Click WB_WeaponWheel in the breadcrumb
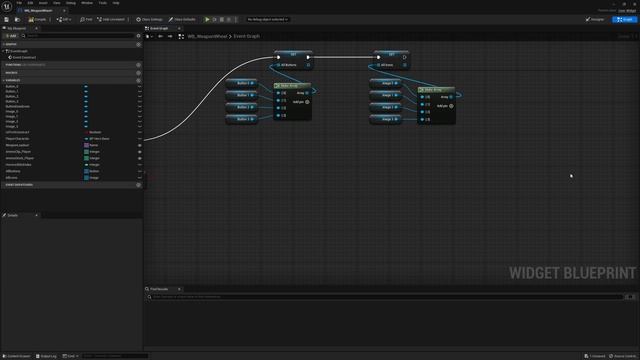Screen dimensions: 640x360 point(207,36)
